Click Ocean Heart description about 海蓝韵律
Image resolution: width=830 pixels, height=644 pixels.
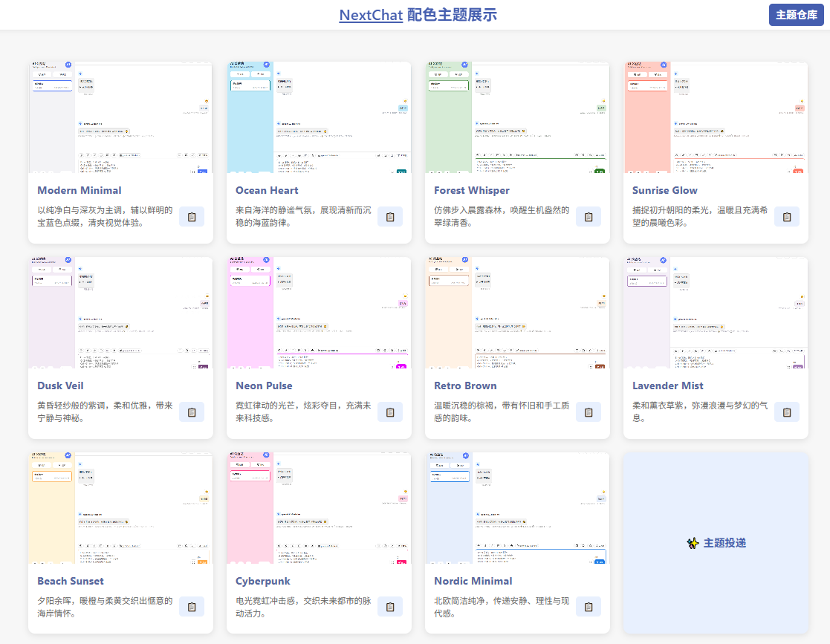[303, 216]
